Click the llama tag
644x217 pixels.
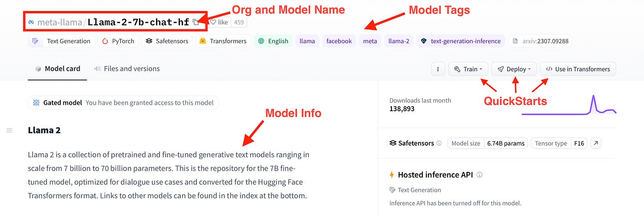[307, 41]
